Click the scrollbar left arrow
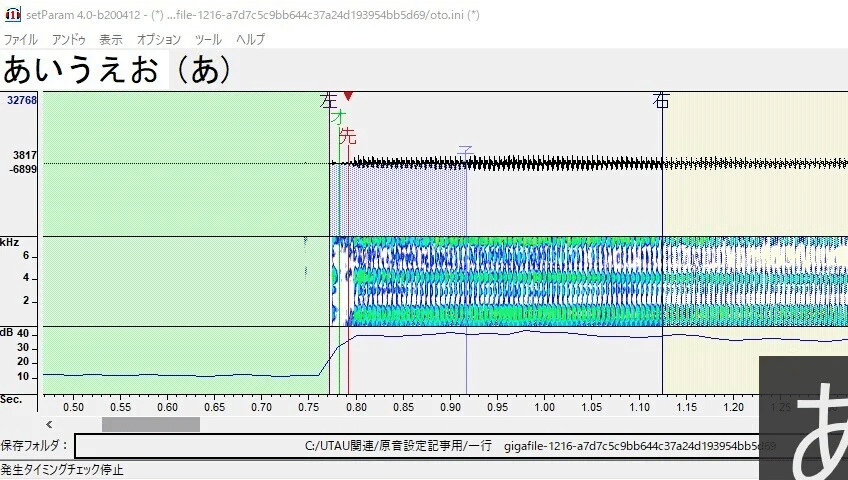Image resolution: width=848 pixels, height=480 pixels. point(49,424)
